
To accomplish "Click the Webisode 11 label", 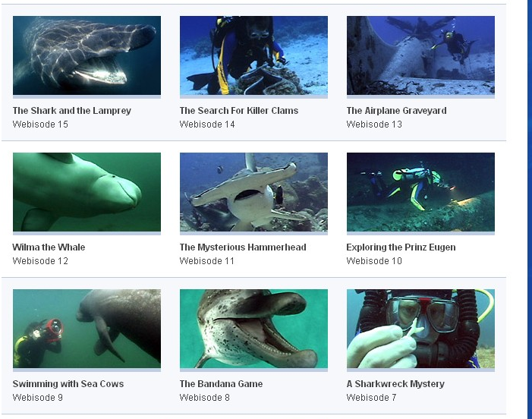I will [x=207, y=261].
